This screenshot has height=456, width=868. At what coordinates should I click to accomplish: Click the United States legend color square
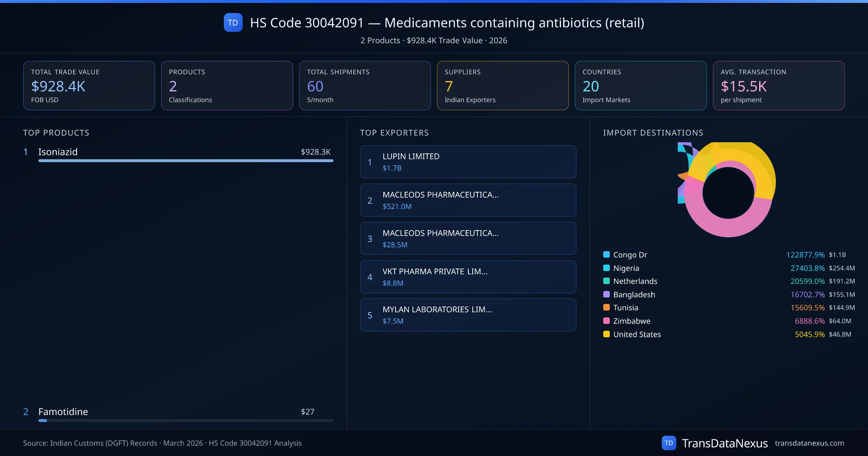coord(607,334)
